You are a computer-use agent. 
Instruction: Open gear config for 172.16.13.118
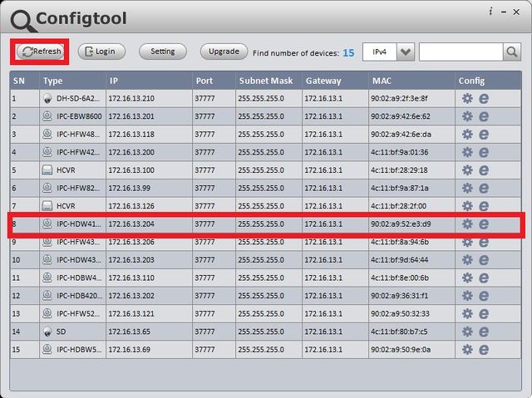pos(467,135)
